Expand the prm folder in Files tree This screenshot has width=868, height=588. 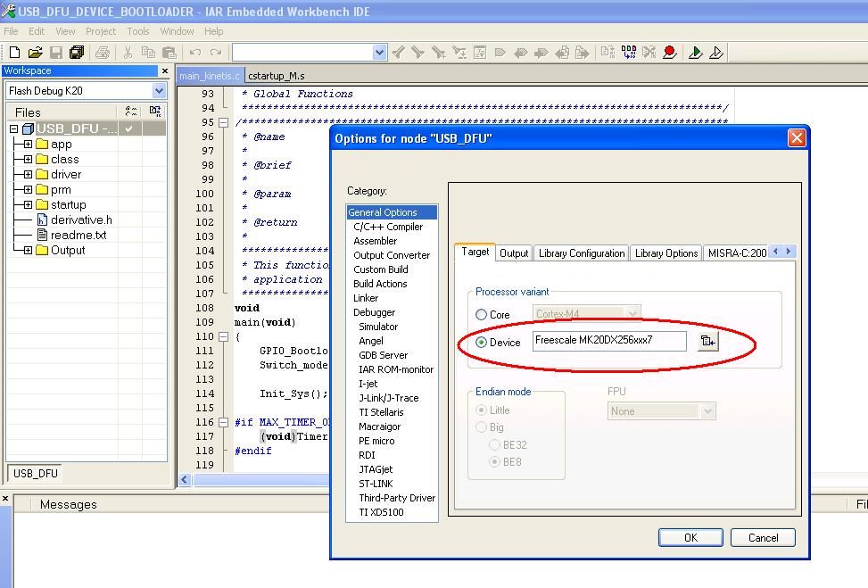tap(28, 190)
